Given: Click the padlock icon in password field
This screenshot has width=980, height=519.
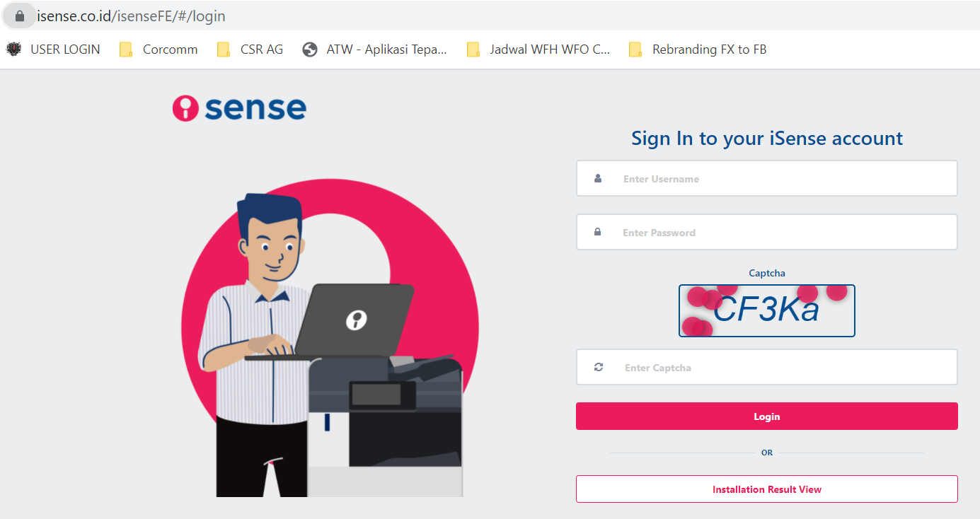Looking at the screenshot, I should coord(598,232).
